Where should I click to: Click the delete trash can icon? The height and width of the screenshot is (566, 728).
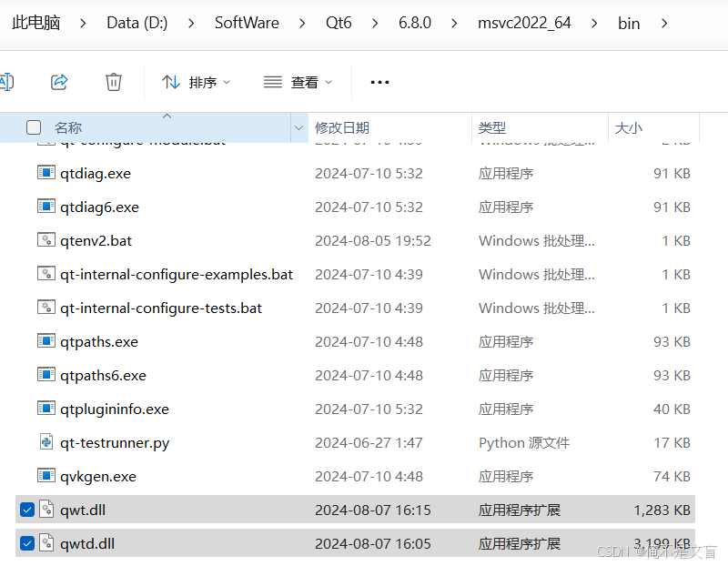click(x=113, y=82)
